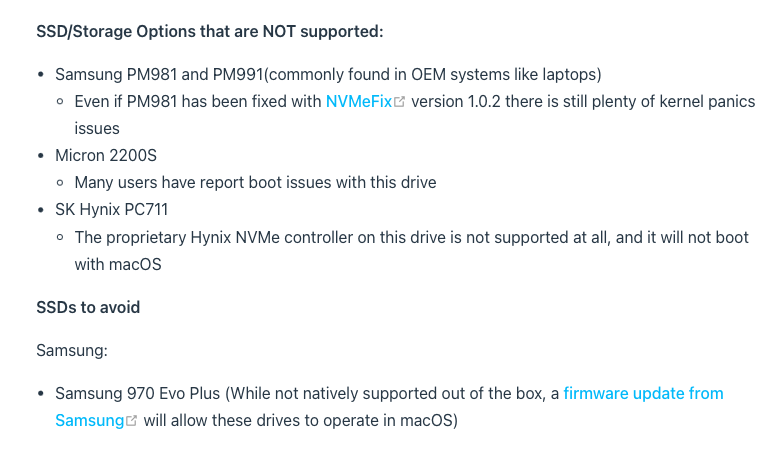Open the NVMeFix link
Screen dimensions: 777x452
tap(359, 102)
